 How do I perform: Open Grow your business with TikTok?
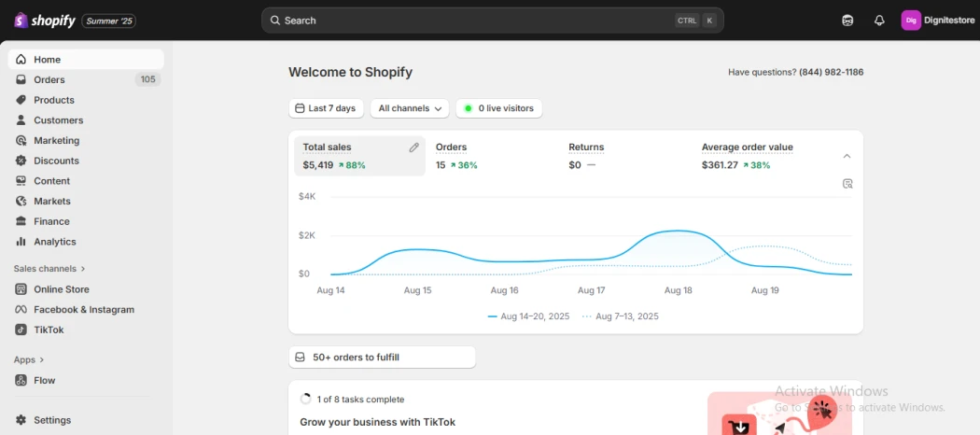click(377, 422)
